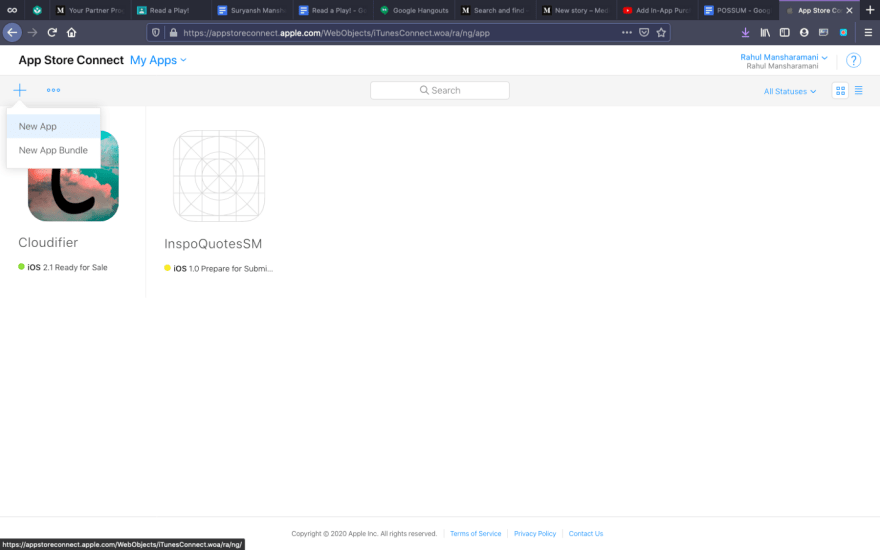The image size is (880, 550).
Task: Switch to Google Hangouts tab
Action: click(415, 10)
